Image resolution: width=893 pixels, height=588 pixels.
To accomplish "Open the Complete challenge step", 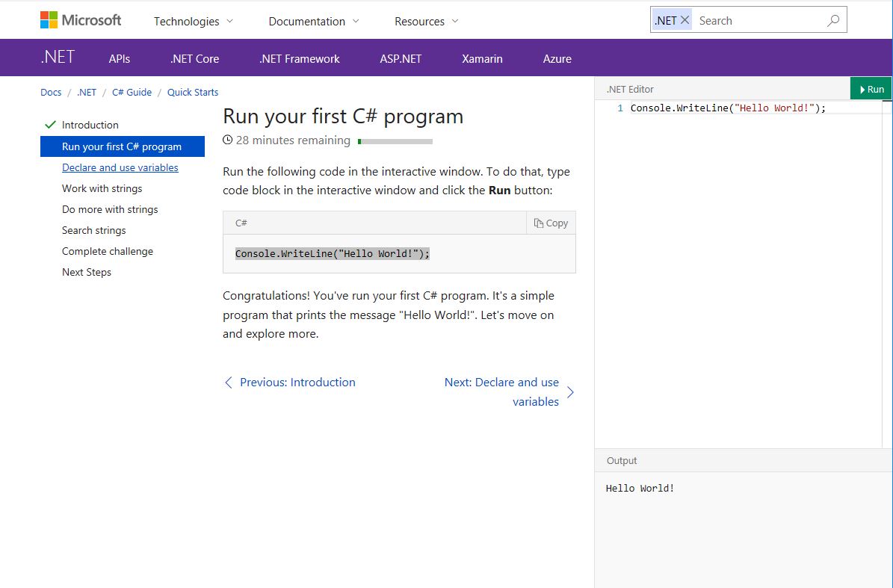I will tap(107, 251).
